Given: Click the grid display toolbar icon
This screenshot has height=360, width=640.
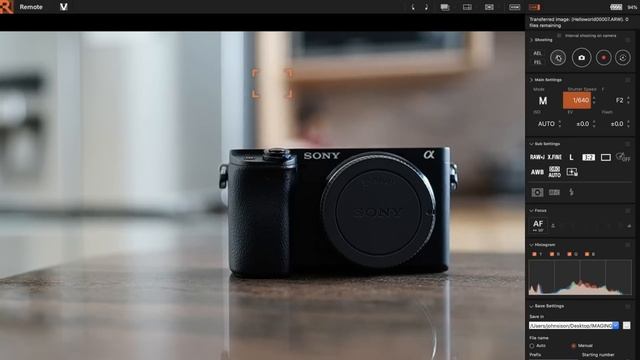Looking at the screenshot, I should [x=467, y=7].
